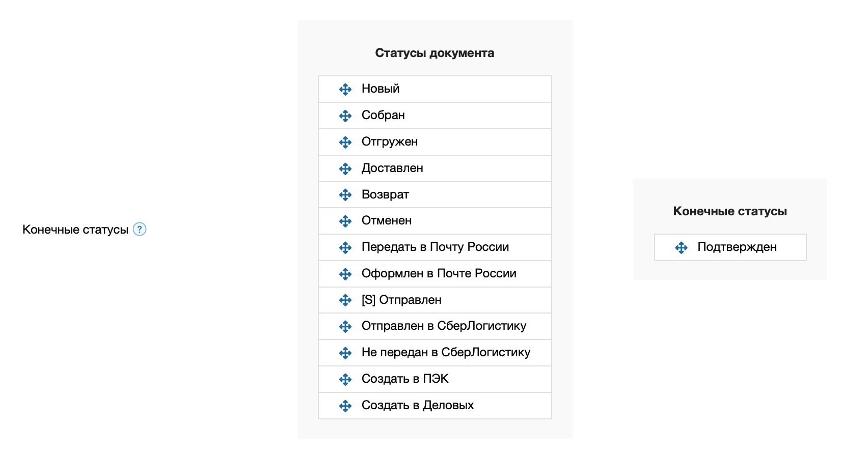Click the Конечные статусы panel heading
The height and width of the screenshot is (455, 868).
coord(730,211)
